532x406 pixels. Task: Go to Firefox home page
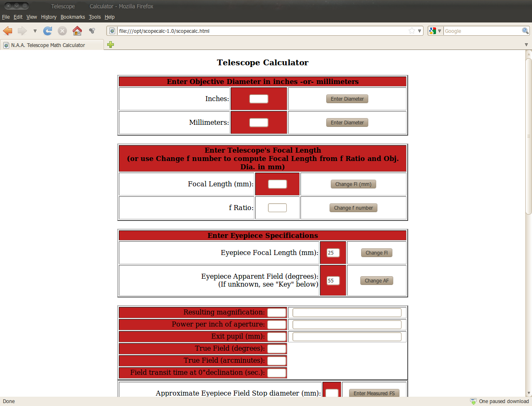77,31
